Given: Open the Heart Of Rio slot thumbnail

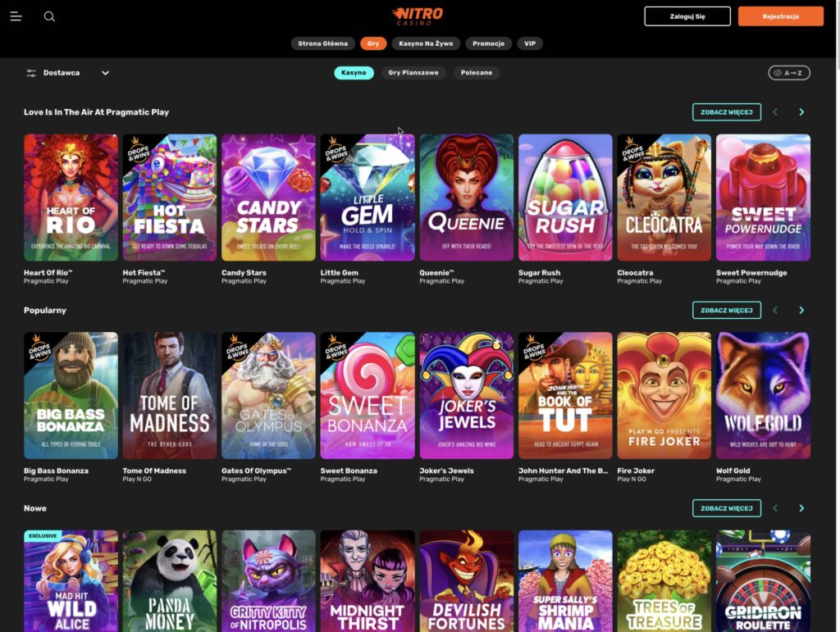Looking at the screenshot, I should pos(71,197).
